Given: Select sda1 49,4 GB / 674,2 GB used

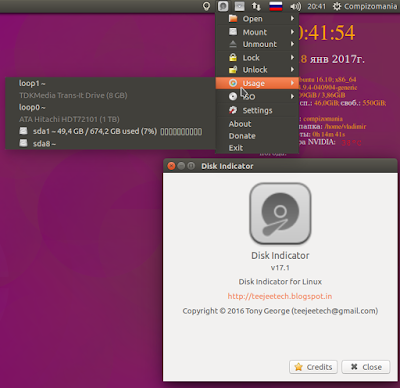Looking at the screenshot, I should click(110, 131).
